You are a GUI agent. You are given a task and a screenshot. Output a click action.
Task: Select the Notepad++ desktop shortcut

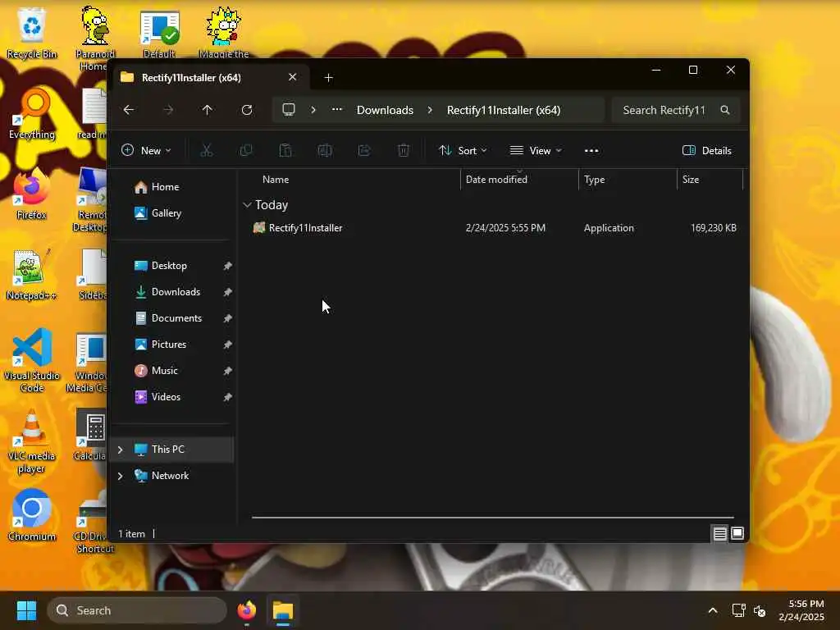point(32,274)
